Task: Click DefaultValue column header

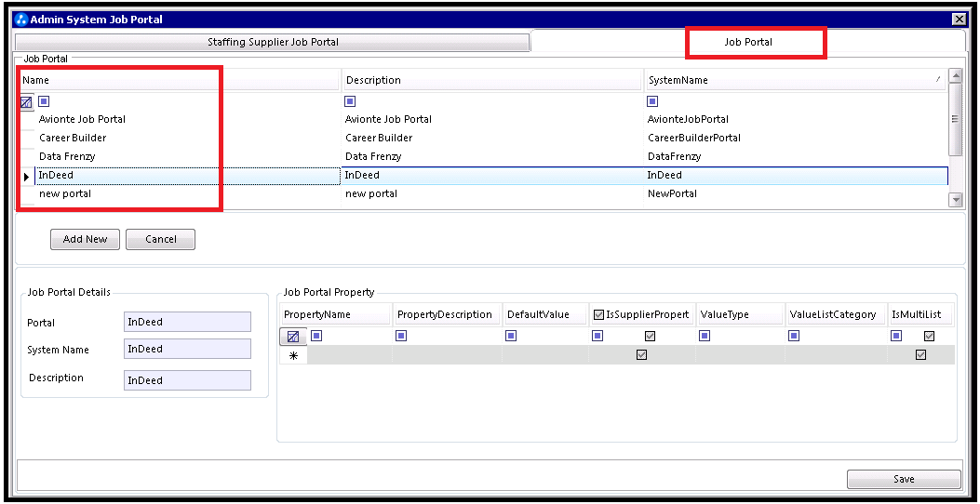Action: [545, 314]
